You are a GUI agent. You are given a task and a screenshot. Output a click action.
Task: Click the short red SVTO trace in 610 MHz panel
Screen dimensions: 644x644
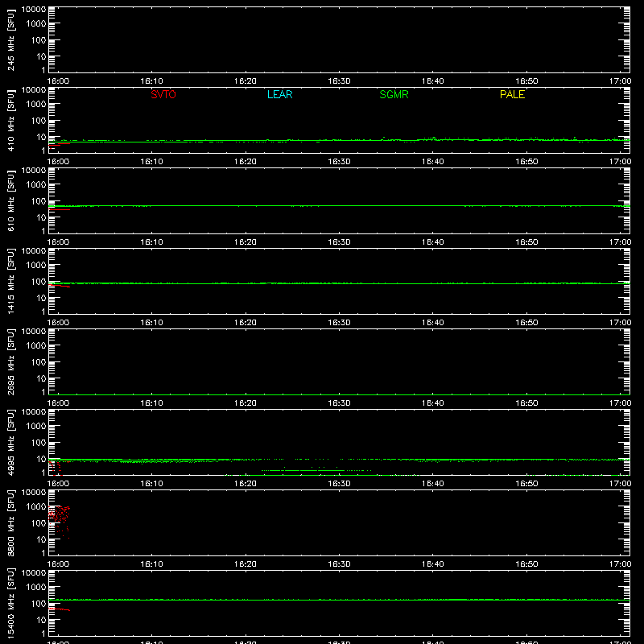coord(60,209)
